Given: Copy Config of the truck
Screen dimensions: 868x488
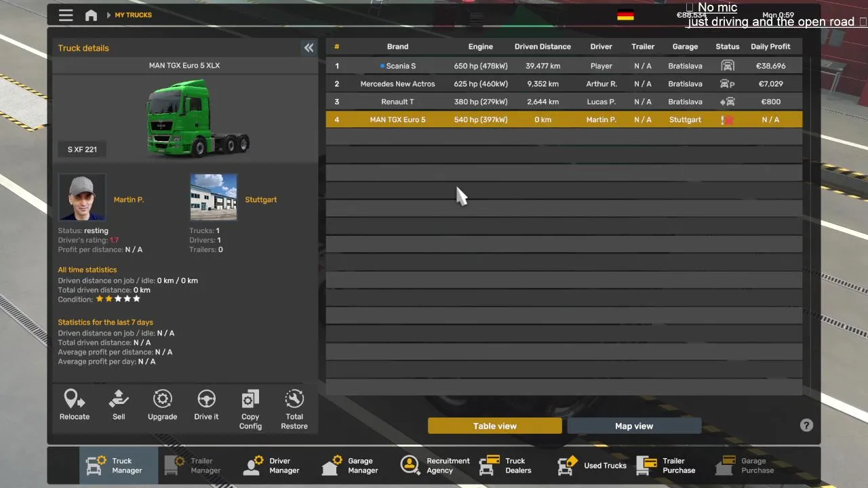Looking at the screenshot, I should [x=250, y=410].
